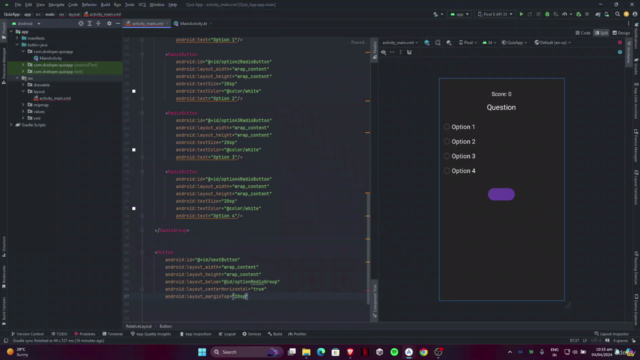Click the design surface layers icon

[427, 42]
